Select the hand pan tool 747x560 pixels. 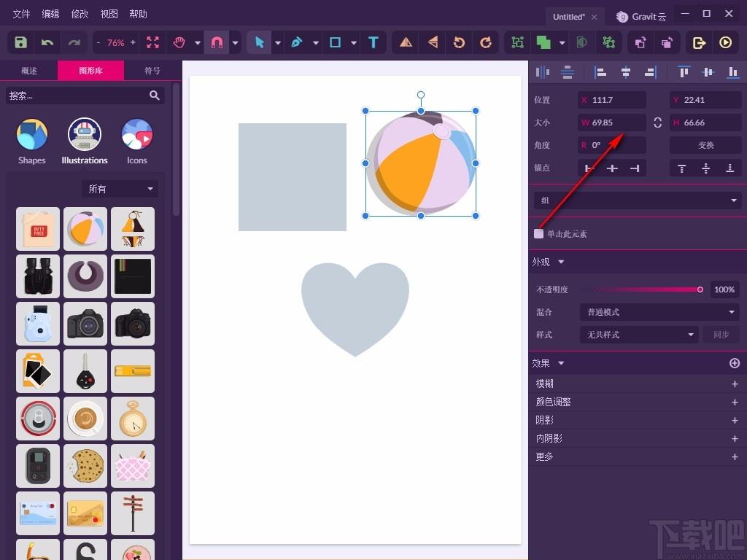[179, 42]
